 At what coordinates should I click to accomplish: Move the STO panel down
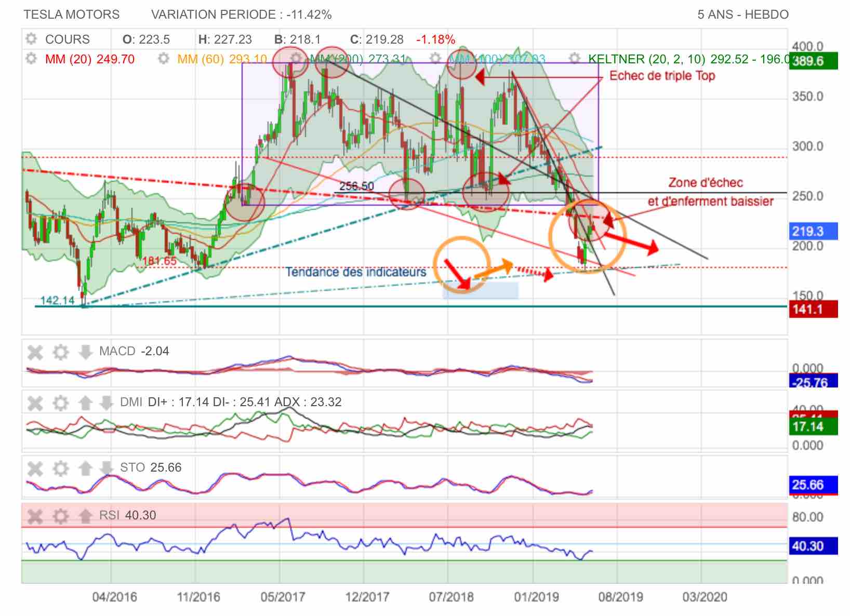pos(106,469)
